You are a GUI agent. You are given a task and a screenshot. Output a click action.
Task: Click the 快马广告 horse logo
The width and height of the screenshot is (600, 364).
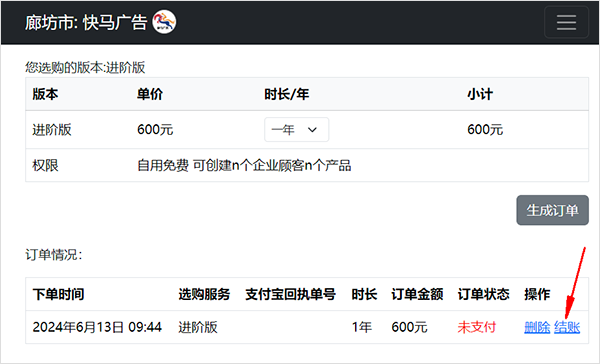164,22
